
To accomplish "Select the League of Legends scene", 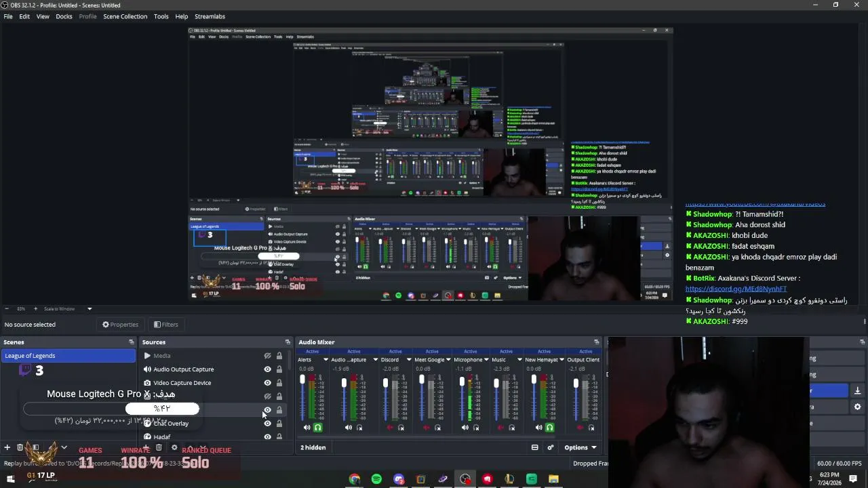I will click(68, 356).
